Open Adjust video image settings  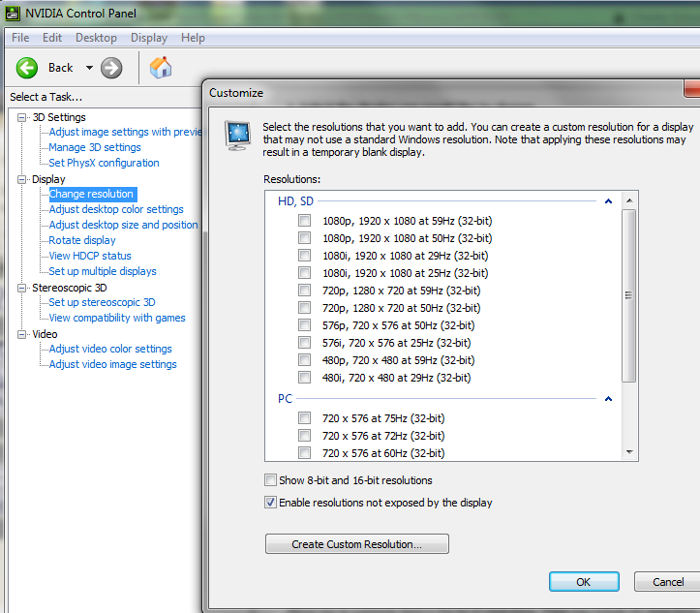[x=113, y=364]
